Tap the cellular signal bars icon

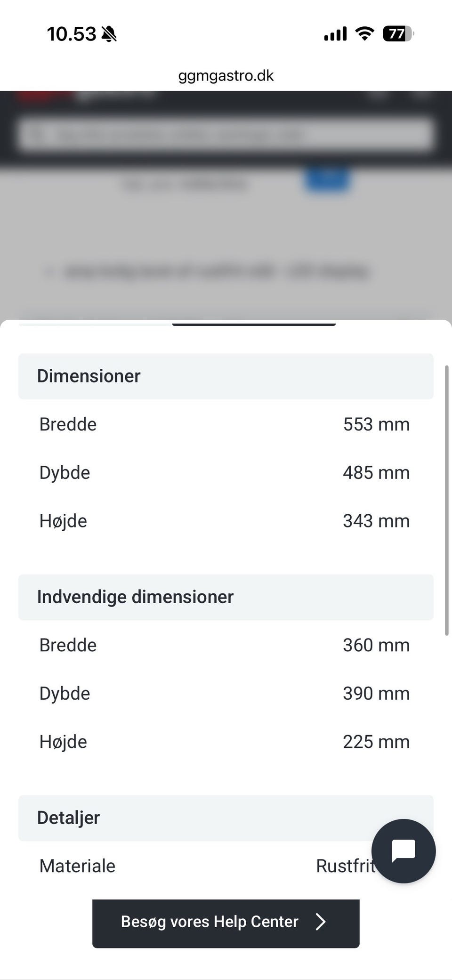coord(335,34)
